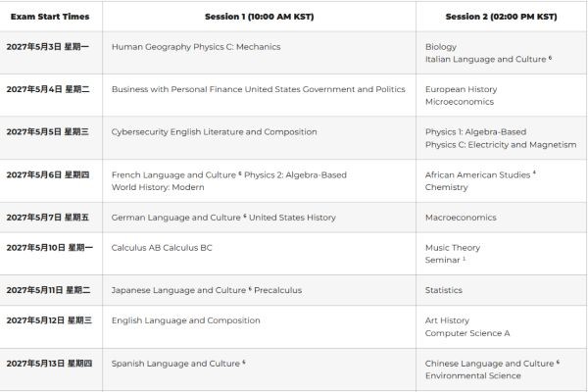Click the May 3 2027 date cell
The width and height of the screenshot is (588, 392).
pos(48,47)
